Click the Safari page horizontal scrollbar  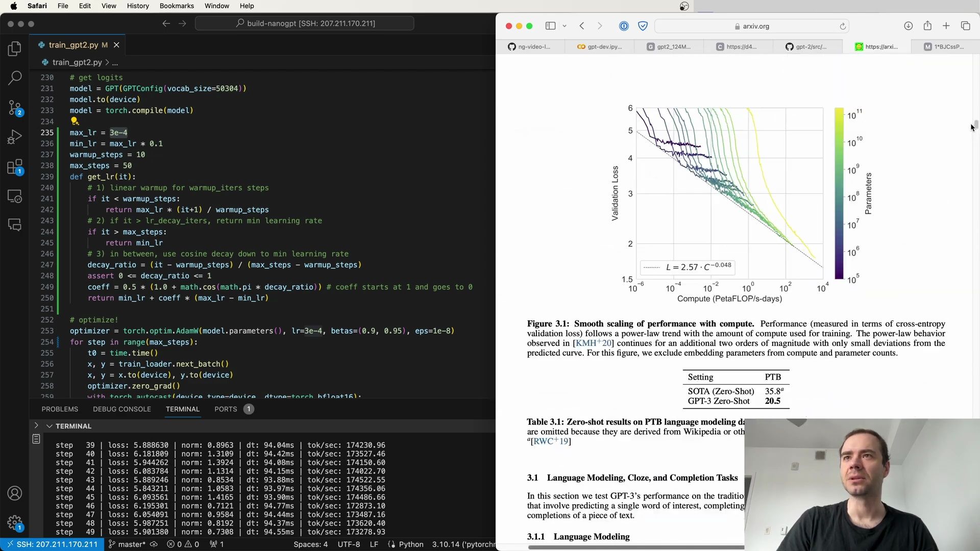click(635, 547)
